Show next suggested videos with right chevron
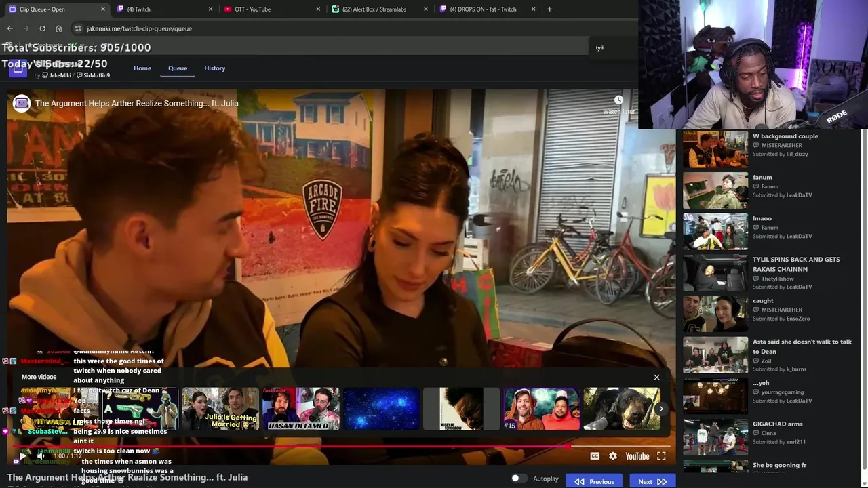The width and height of the screenshot is (868, 488). pyautogui.click(x=661, y=409)
